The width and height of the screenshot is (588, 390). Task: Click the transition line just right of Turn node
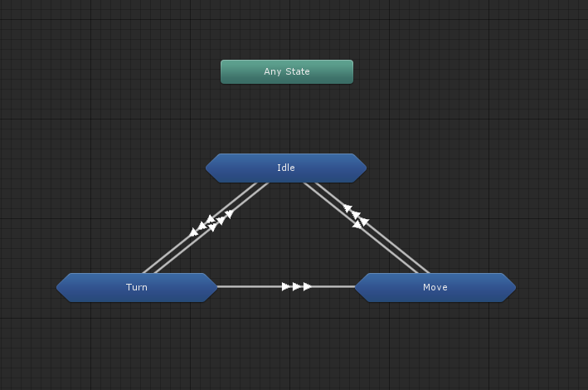point(241,286)
